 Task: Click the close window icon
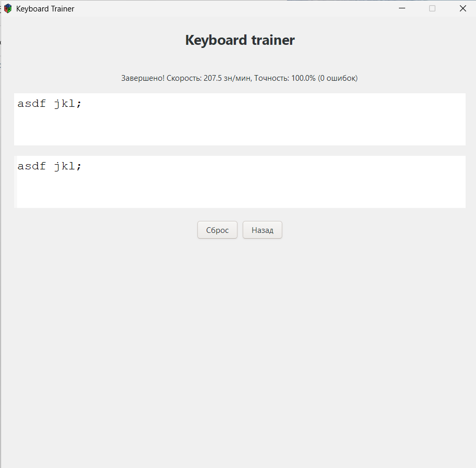tap(462, 8)
